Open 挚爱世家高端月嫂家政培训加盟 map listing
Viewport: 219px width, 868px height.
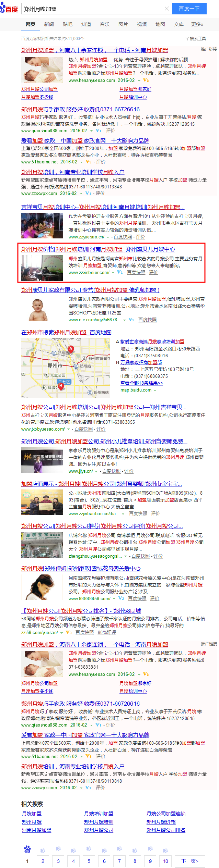(152, 342)
